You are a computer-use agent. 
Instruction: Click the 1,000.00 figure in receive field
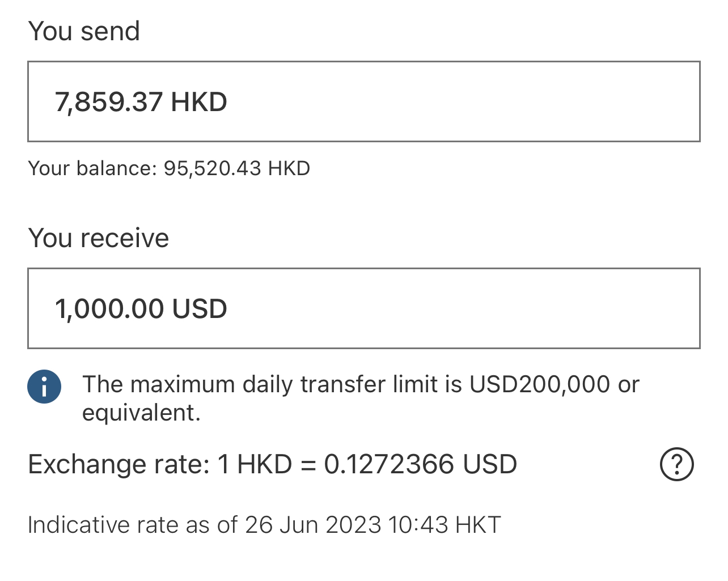click(x=109, y=309)
